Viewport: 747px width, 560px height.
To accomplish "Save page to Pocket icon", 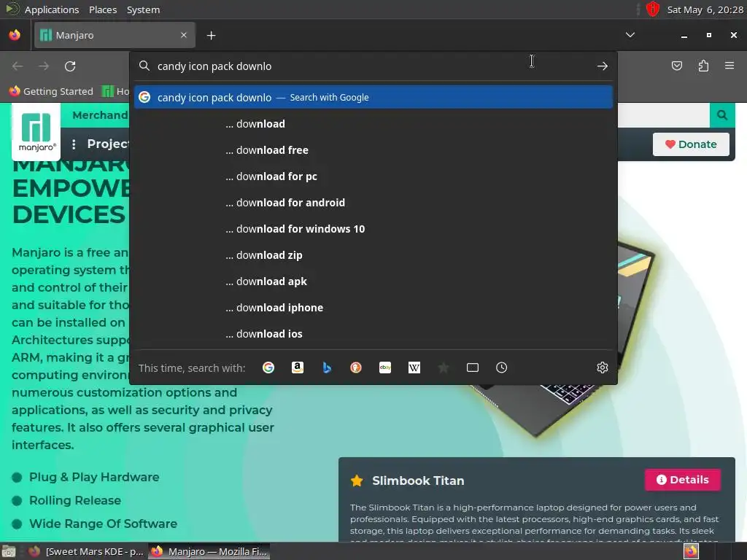I will [x=676, y=66].
